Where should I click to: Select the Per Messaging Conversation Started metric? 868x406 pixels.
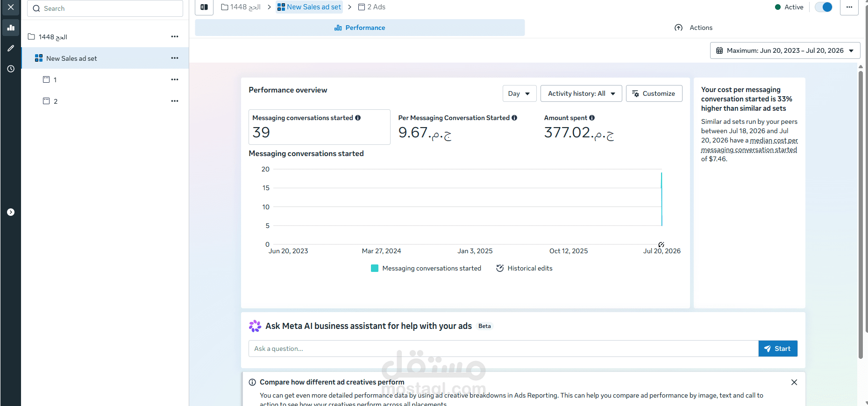465,127
